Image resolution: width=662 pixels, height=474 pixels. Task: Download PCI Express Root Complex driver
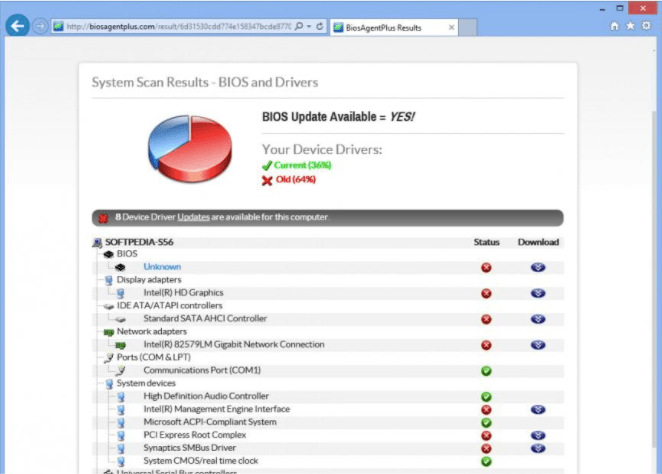click(538, 435)
